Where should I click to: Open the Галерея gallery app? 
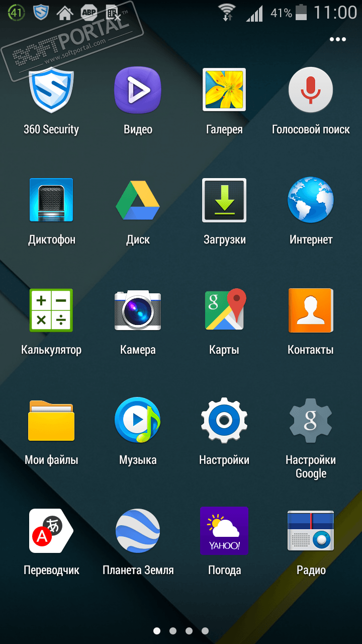(224, 90)
